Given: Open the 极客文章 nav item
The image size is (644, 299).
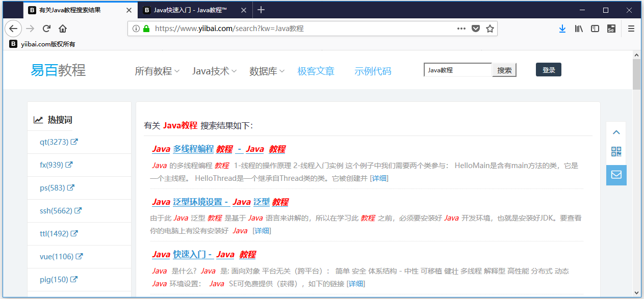Looking at the screenshot, I should [x=316, y=71].
